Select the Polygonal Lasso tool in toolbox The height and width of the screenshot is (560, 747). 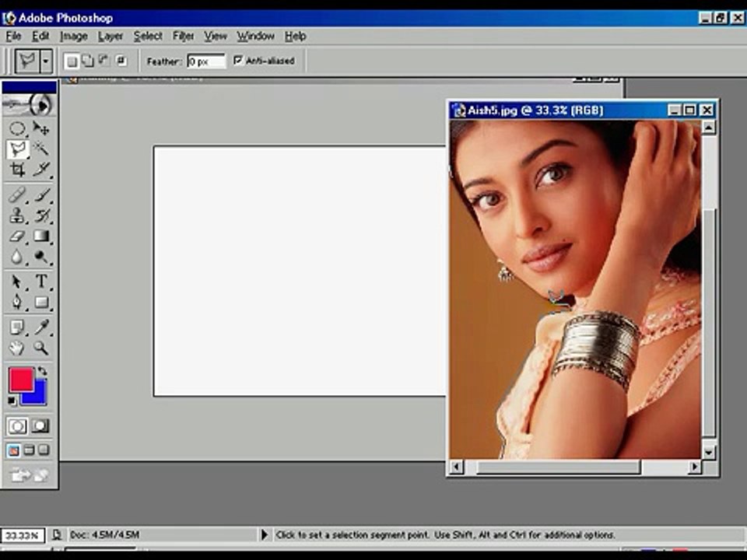(17, 149)
